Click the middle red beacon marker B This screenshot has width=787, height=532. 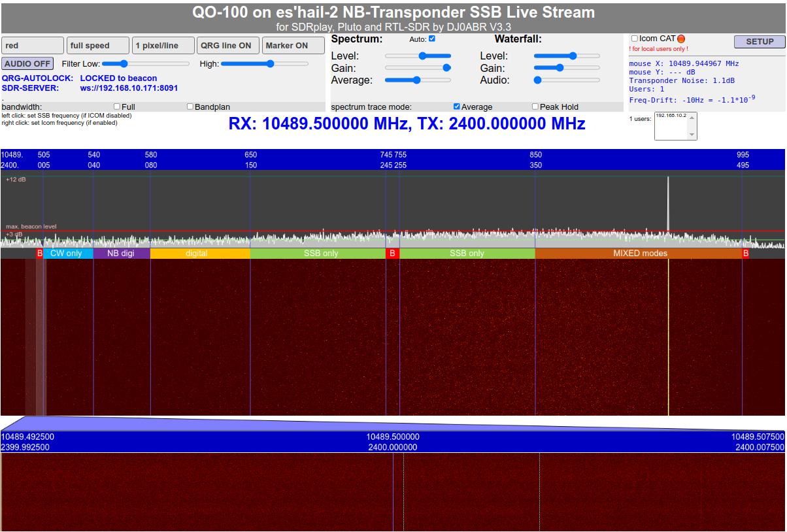click(x=392, y=253)
